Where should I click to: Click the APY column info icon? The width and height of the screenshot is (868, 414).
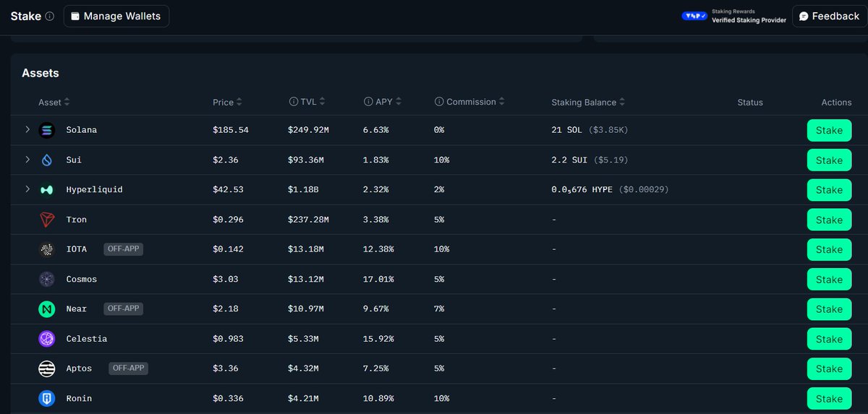pyautogui.click(x=367, y=102)
